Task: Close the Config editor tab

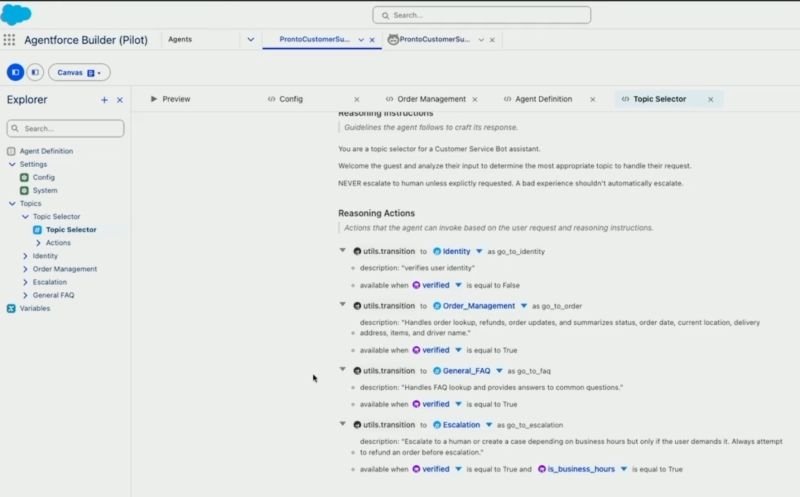Action: (x=357, y=100)
